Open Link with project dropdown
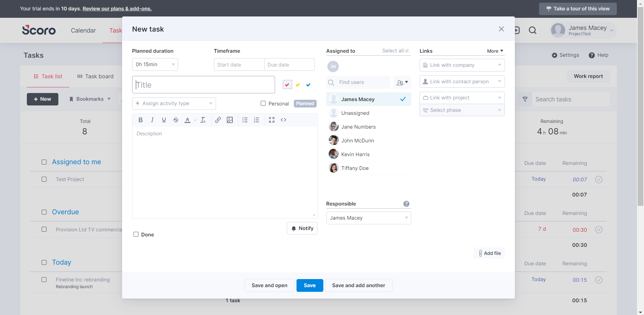 tap(462, 98)
